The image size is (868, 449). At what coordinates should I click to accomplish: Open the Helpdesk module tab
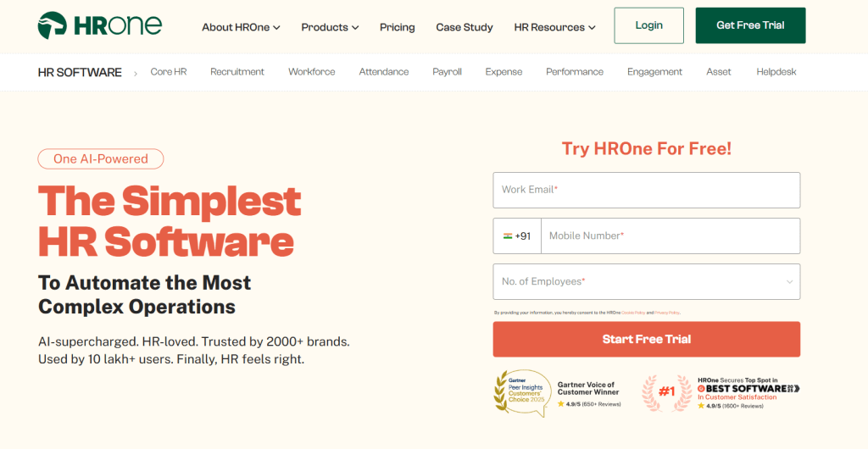click(776, 72)
